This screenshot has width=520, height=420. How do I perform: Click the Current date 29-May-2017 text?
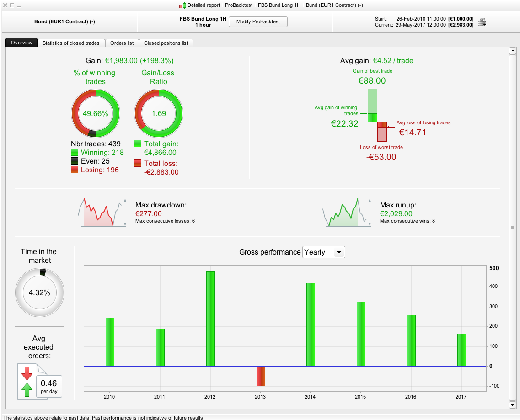click(421, 25)
